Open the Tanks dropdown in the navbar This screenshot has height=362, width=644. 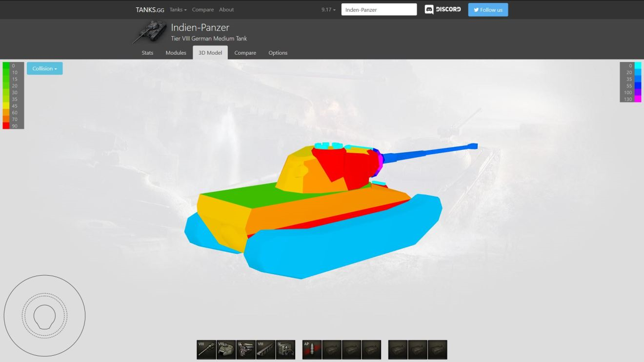click(178, 10)
